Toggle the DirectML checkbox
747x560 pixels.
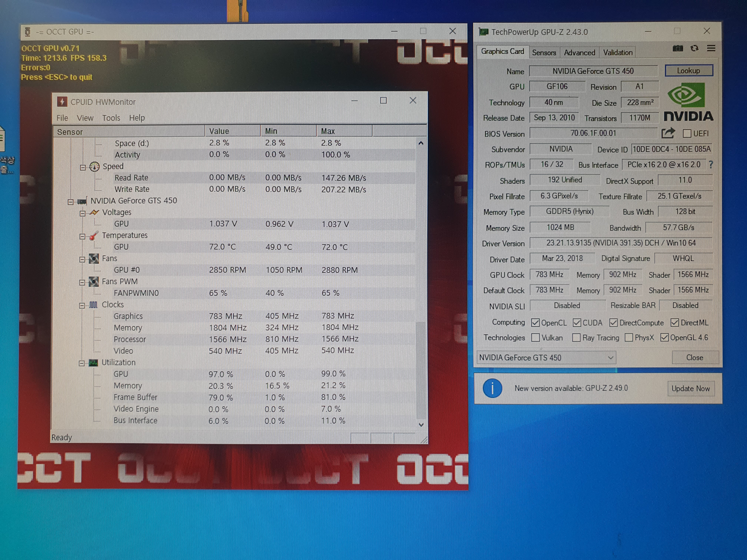click(x=675, y=322)
